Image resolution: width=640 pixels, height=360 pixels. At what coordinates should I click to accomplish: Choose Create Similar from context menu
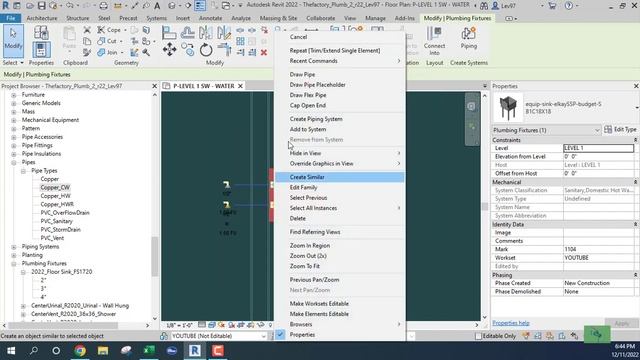(x=340, y=177)
